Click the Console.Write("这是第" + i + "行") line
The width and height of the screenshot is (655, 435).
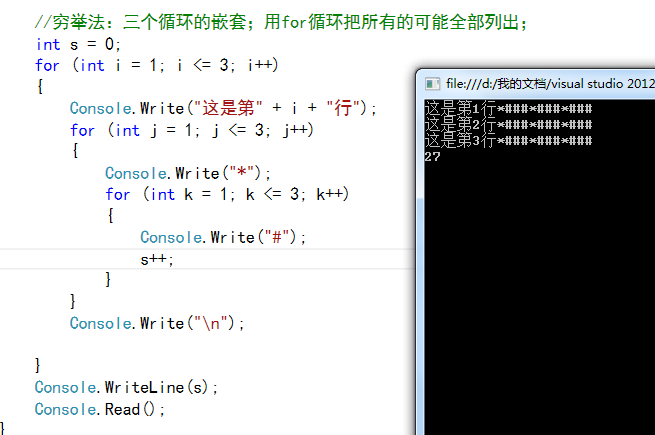223,108
